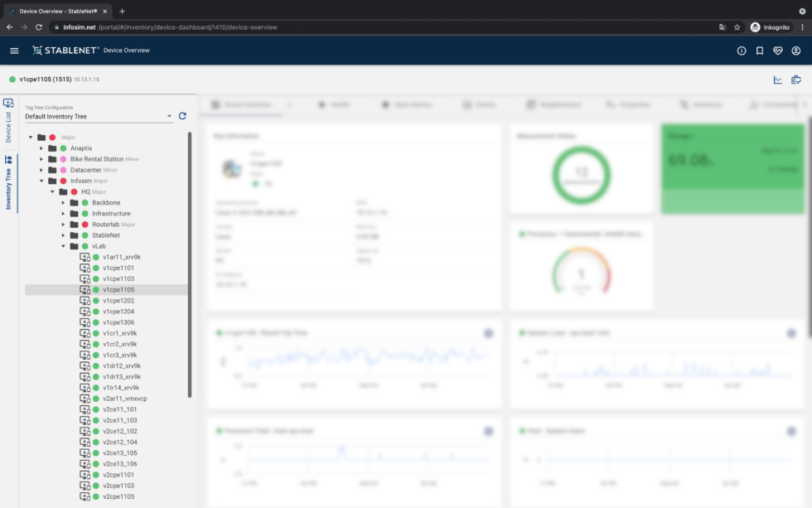Viewport: 812px width, 508px height.
Task: Click the info icon in header
Action: 742,51
